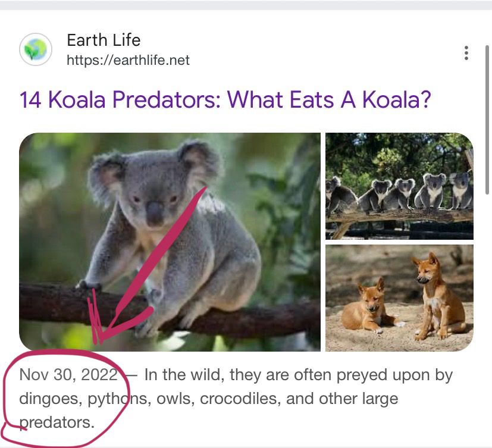Viewport: 492px width, 448px height.
Task: Click the vertical scrollbar on the right edge
Action: (x=488, y=119)
